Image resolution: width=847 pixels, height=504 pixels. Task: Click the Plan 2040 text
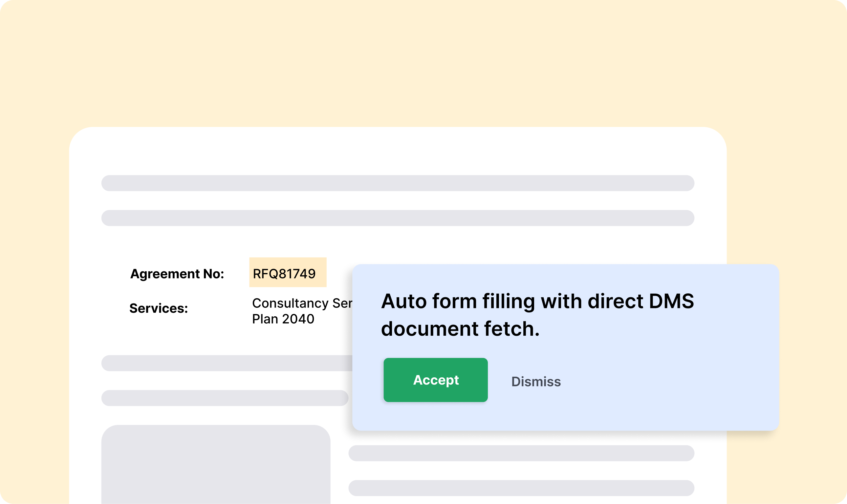(283, 319)
